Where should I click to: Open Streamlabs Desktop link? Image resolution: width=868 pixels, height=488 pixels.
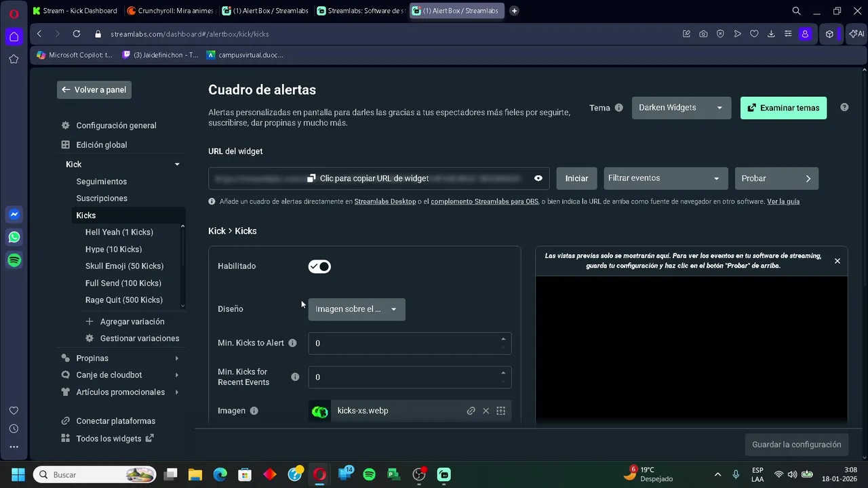click(x=385, y=202)
